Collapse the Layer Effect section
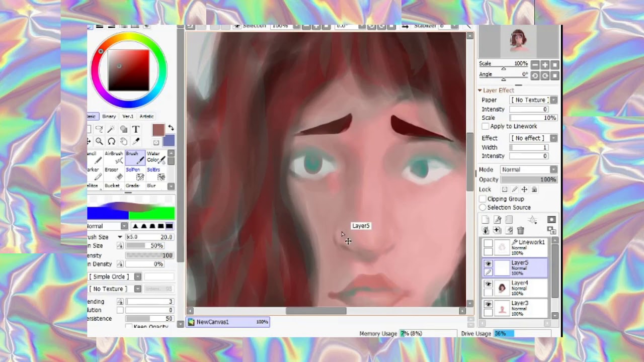This screenshot has height=362, width=644. pyautogui.click(x=480, y=90)
